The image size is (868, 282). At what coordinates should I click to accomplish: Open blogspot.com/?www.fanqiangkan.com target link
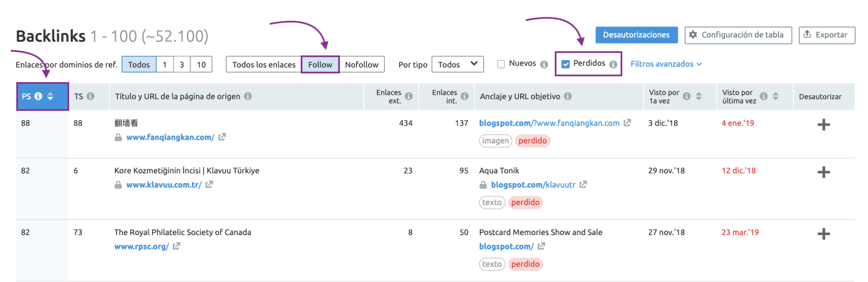click(549, 123)
